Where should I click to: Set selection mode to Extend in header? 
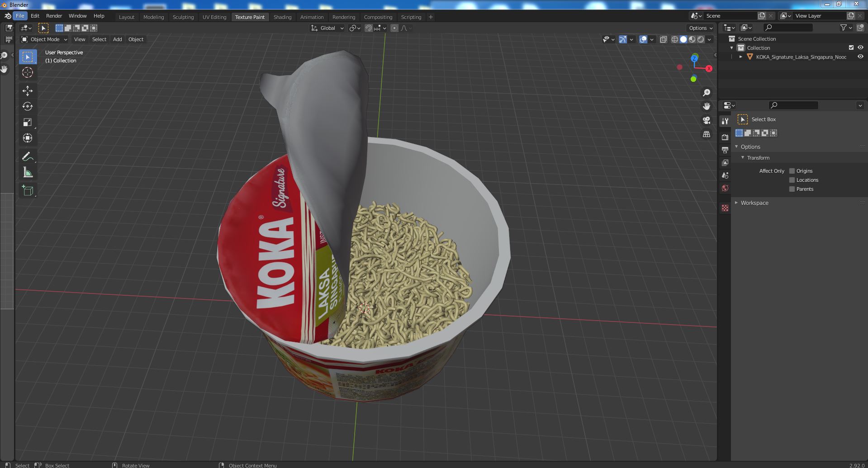click(x=68, y=28)
